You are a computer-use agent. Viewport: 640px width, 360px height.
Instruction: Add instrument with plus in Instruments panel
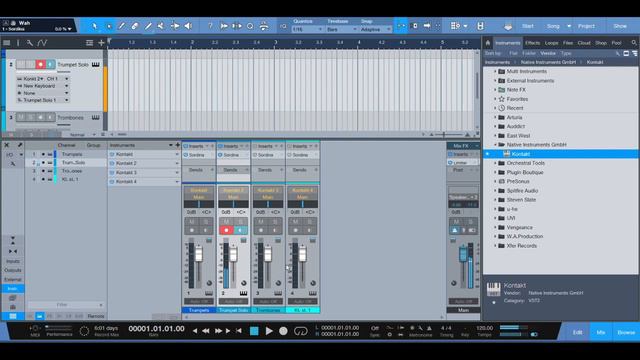click(x=178, y=145)
